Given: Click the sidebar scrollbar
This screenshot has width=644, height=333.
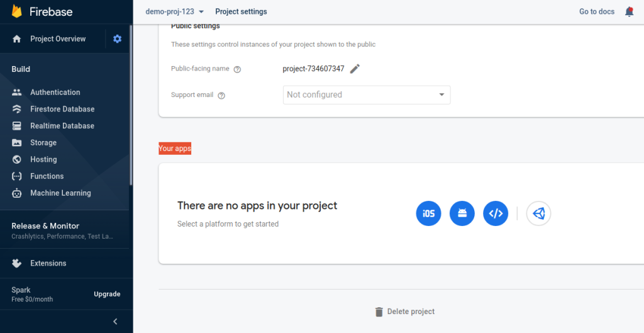Looking at the screenshot, I should [x=131, y=105].
